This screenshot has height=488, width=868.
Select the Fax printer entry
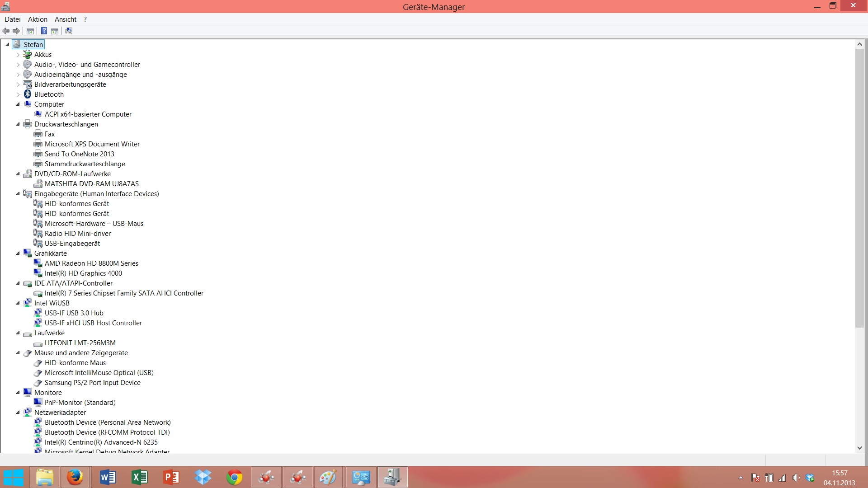coord(50,134)
